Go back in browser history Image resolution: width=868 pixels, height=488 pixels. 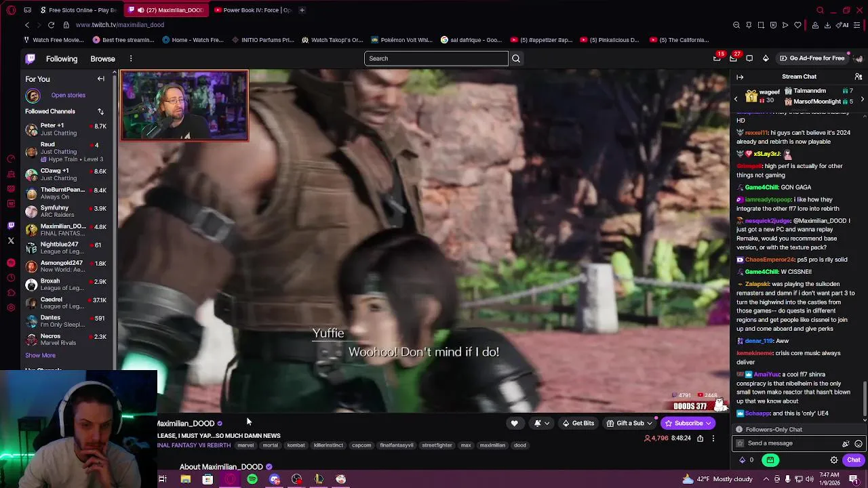(x=27, y=25)
